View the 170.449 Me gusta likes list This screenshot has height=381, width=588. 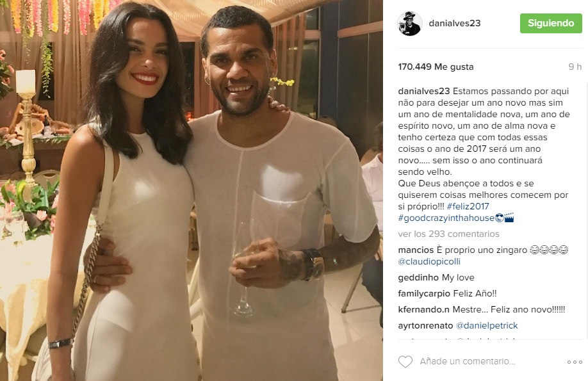436,67
